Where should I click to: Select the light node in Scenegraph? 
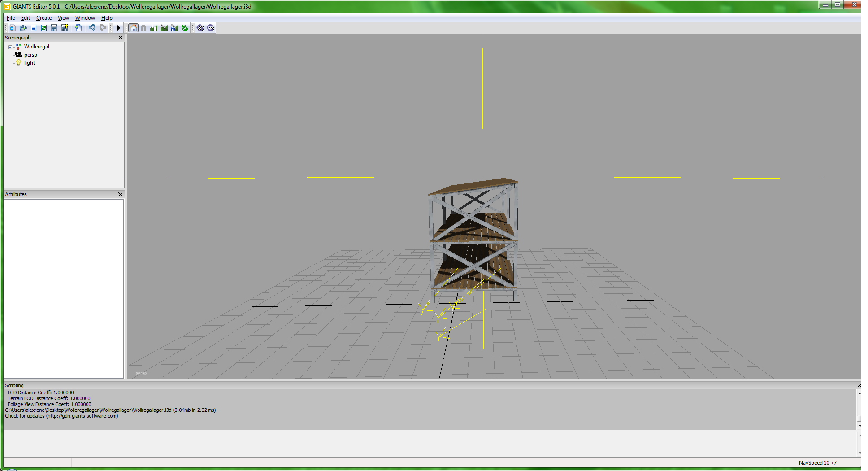coord(30,63)
